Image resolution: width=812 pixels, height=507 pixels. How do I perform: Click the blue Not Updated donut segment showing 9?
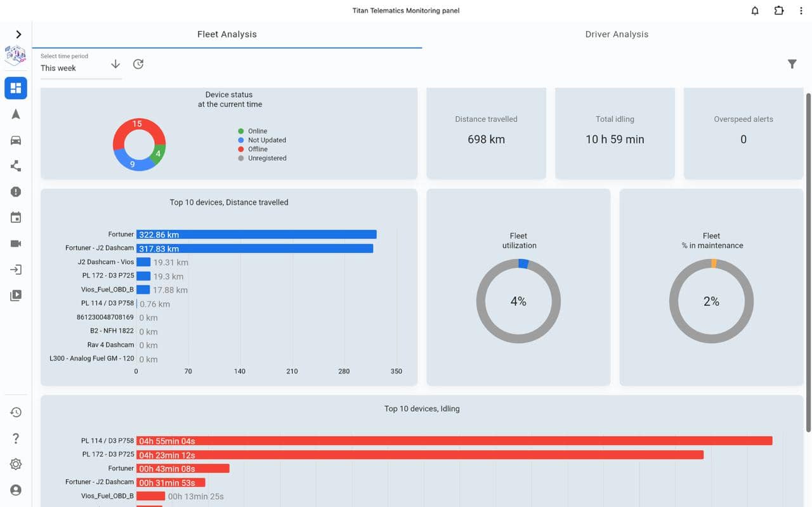coord(133,164)
